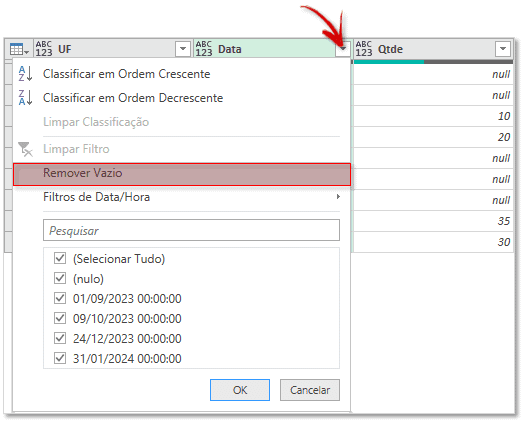The width and height of the screenshot is (524, 423).
Task: Click the ABC123 data type icon of UF column
Action: pyautogui.click(x=44, y=49)
